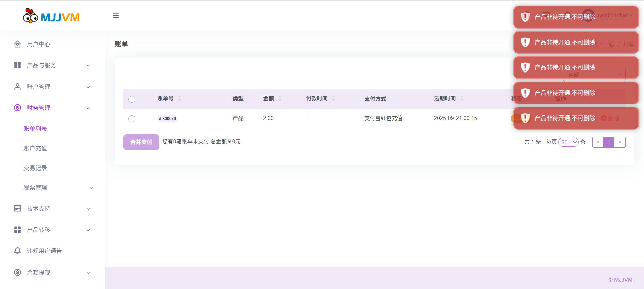Open 账户充值 in the sidebar
The width and height of the screenshot is (644, 289).
click(x=35, y=148)
